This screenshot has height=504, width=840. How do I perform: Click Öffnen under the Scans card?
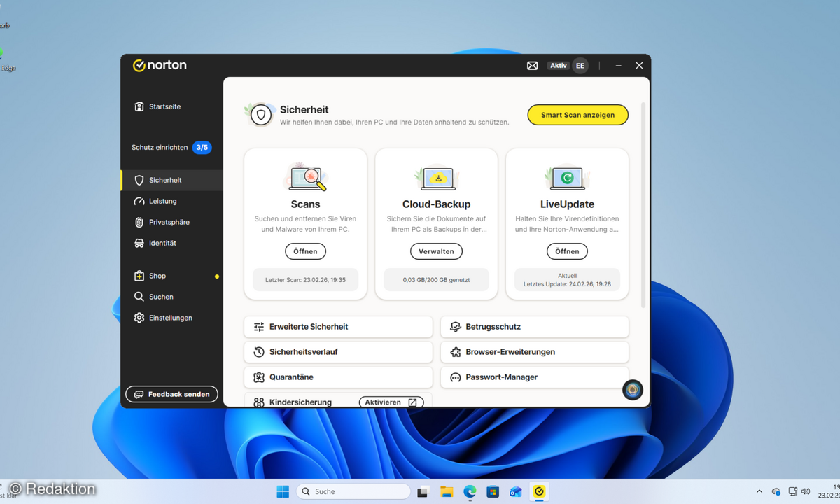(305, 251)
